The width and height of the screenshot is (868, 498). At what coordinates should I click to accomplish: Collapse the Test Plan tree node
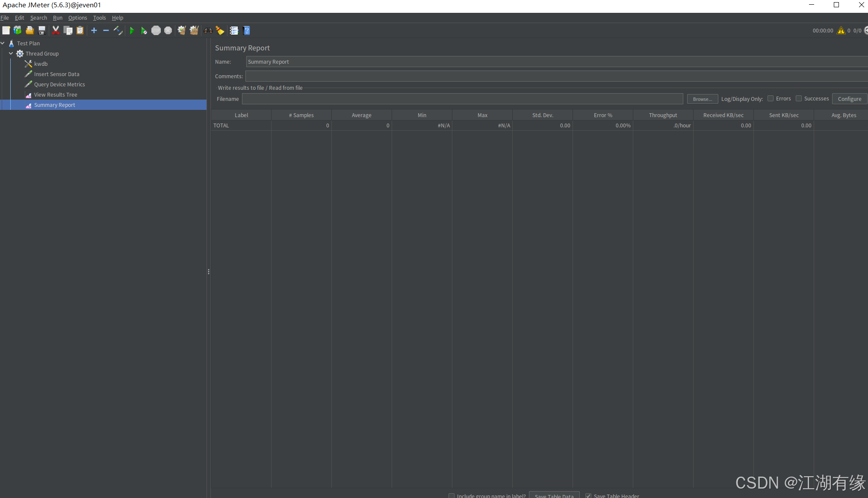click(x=3, y=43)
